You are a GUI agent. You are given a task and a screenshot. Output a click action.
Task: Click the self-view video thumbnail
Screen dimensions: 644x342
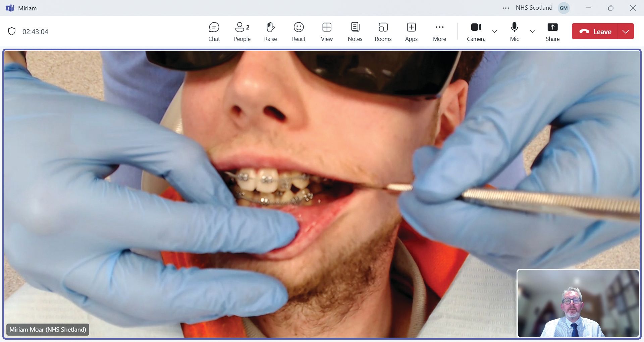[x=578, y=303]
